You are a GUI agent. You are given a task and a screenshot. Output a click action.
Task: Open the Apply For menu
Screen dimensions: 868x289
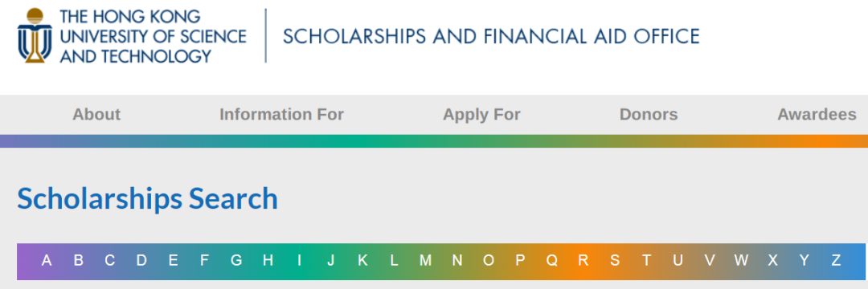[x=481, y=114]
